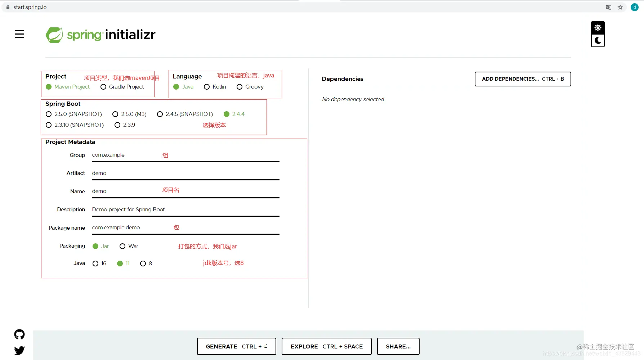This screenshot has width=644, height=360.
Task: Bookmark this page with the star icon
Action: click(620, 7)
